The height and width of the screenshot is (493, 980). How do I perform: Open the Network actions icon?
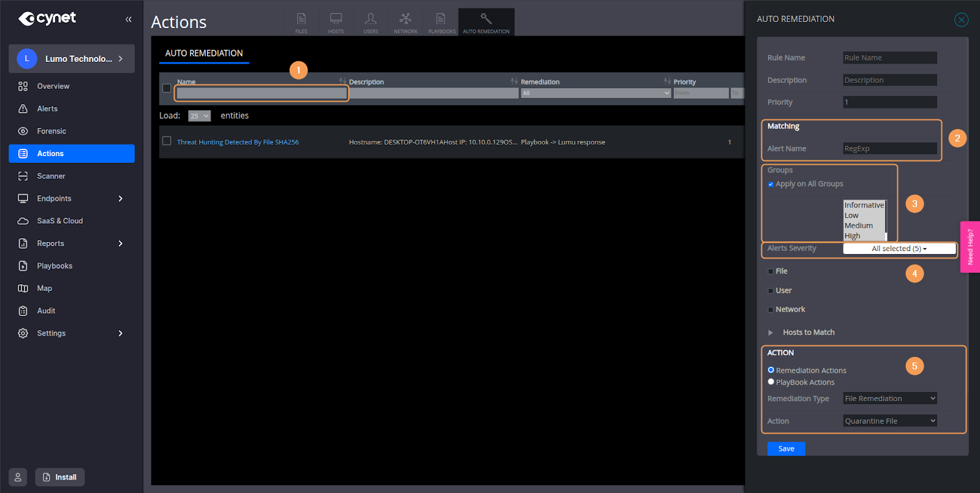[405, 22]
